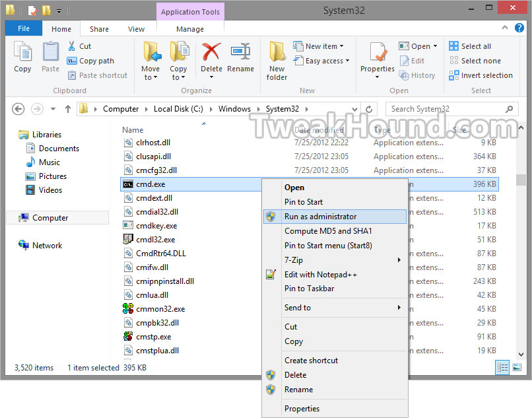Click the Edit button in Open group
Image resolution: width=532 pixels, height=418 pixels.
(412, 61)
